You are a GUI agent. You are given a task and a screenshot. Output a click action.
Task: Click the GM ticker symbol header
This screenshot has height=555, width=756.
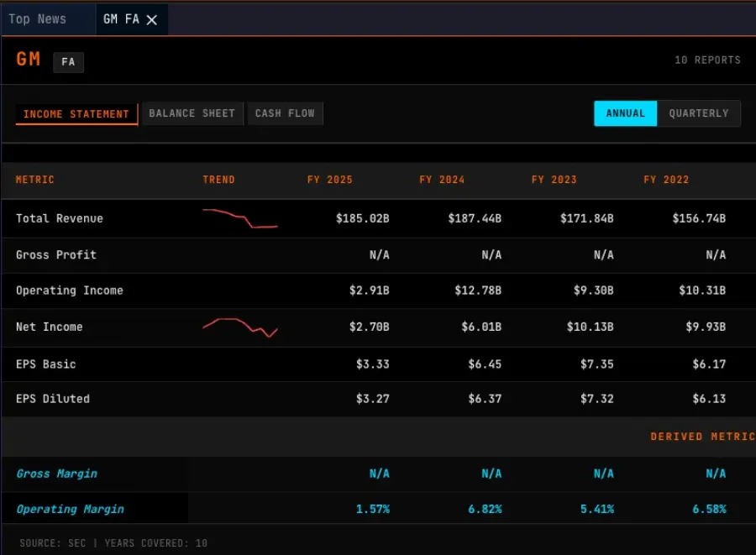(29, 60)
